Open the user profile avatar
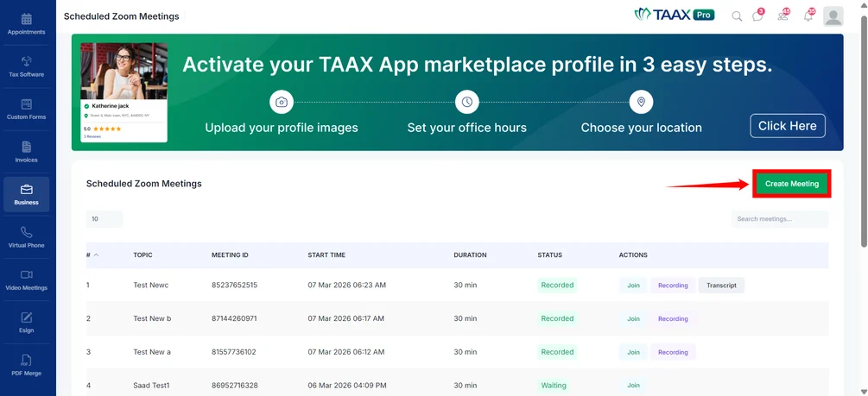The height and width of the screenshot is (396, 868). tap(833, 16)
